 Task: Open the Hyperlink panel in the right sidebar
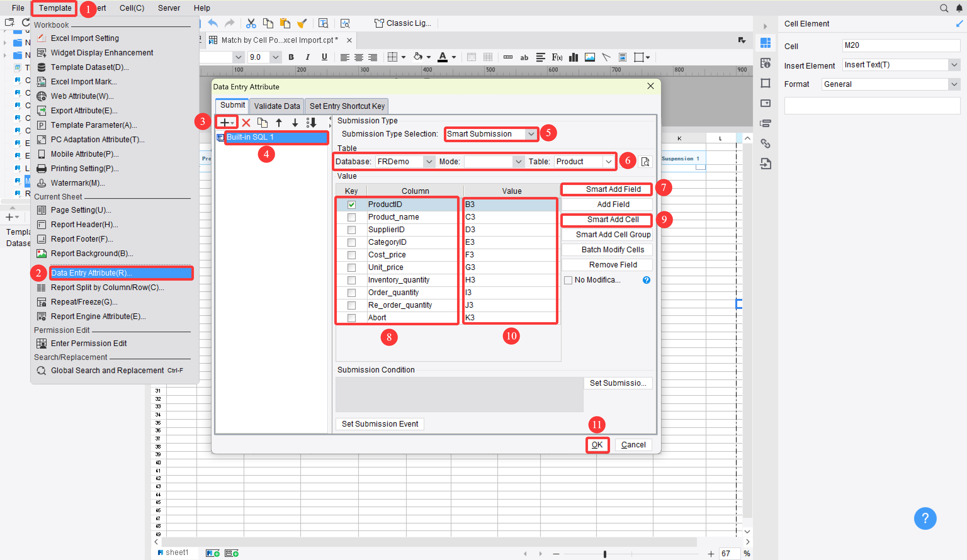[x=766, y=143]
